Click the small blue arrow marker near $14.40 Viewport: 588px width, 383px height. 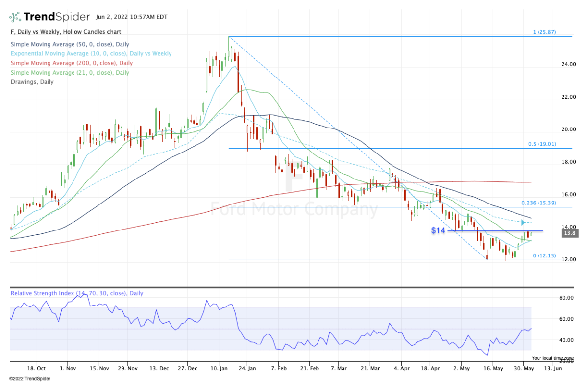[523, 222]
